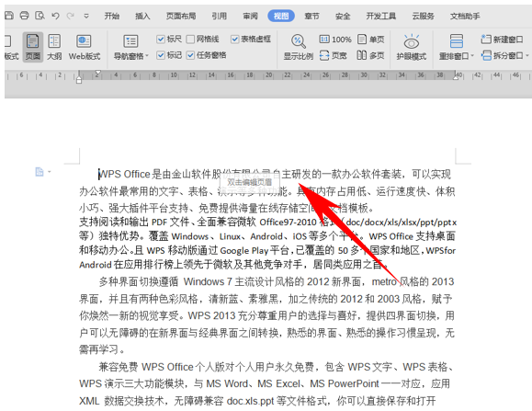532x411 pixels.
Task: Fit view to 页宽
Action: (334, 55)
